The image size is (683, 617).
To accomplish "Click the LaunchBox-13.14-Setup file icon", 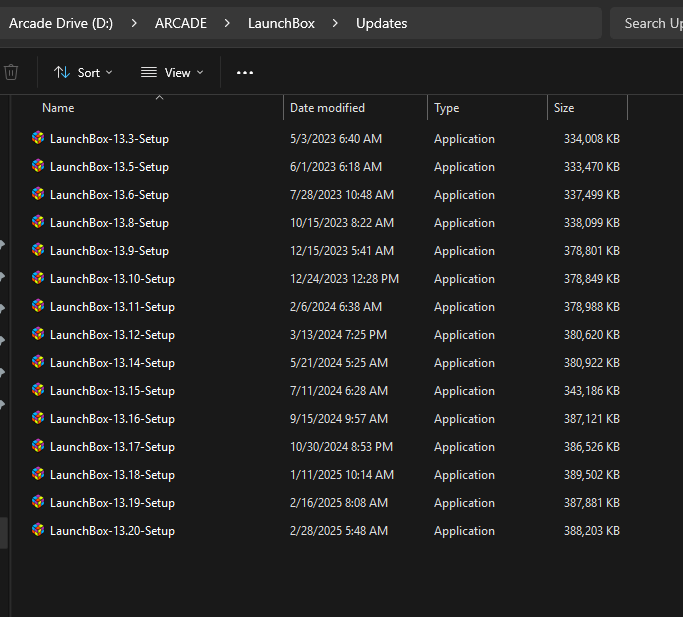I will click(x=38, y=362).
